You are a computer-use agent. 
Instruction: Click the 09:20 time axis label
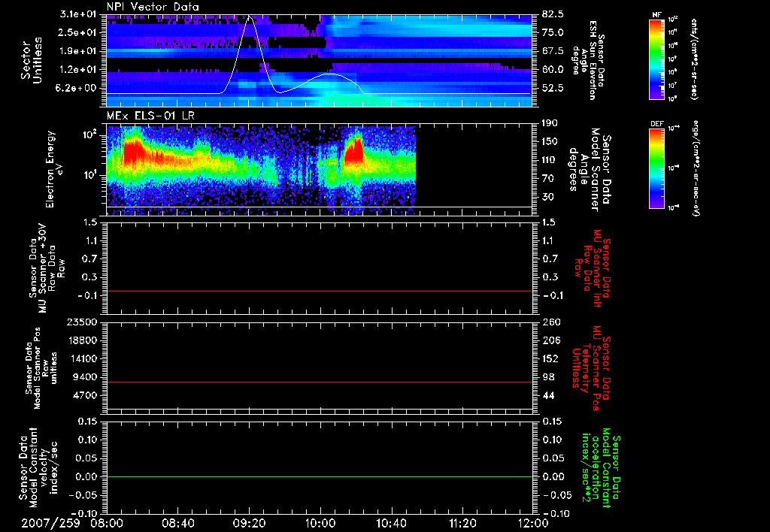[249, 523]
